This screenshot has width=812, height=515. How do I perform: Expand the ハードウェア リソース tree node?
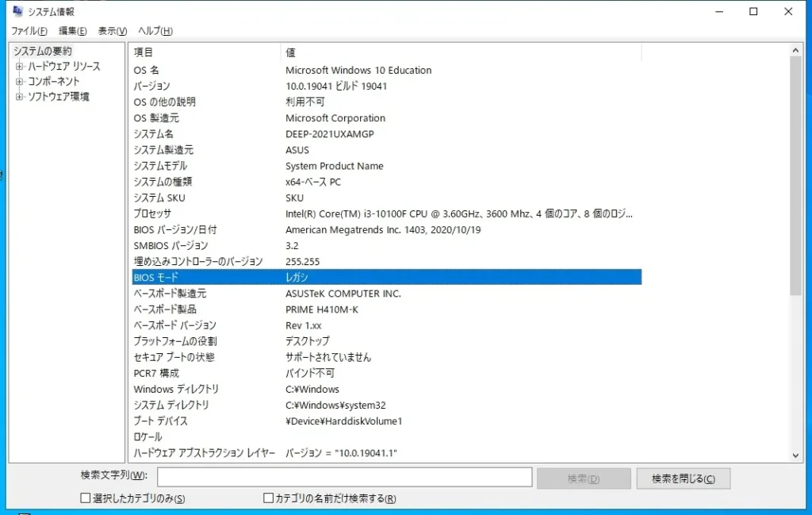pyautogui.click(x=18, y=66)
